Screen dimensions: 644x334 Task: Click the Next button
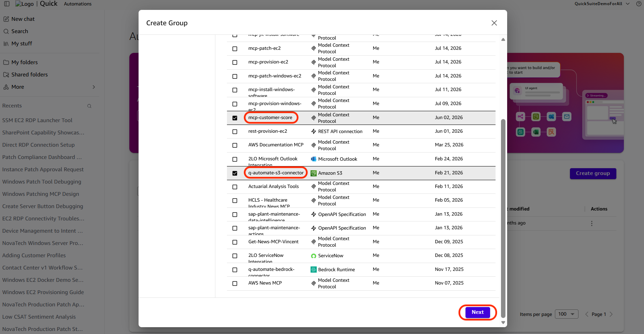[478, 312]
